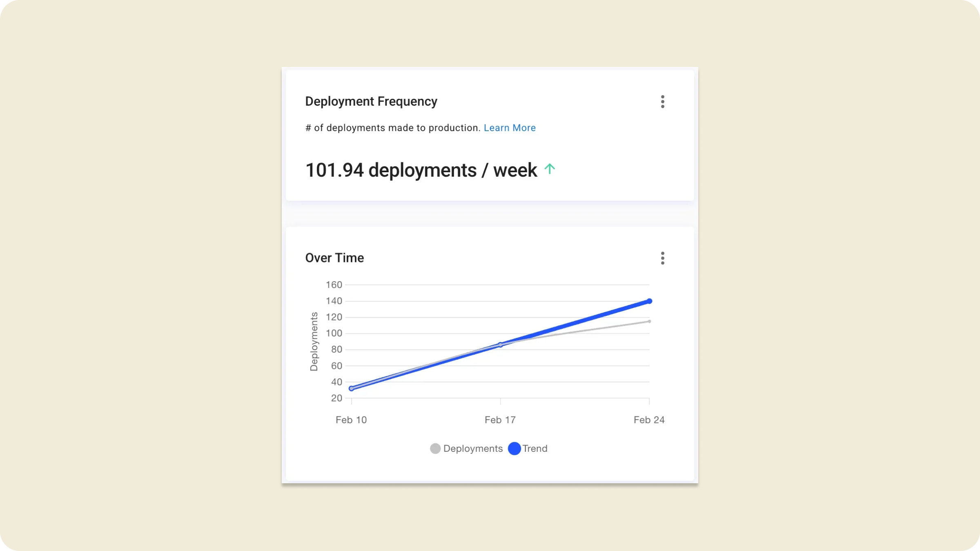The image size is (980, 551).
Task: Open Deployment Frequency card kebab menu
Action: coord(662,102)
